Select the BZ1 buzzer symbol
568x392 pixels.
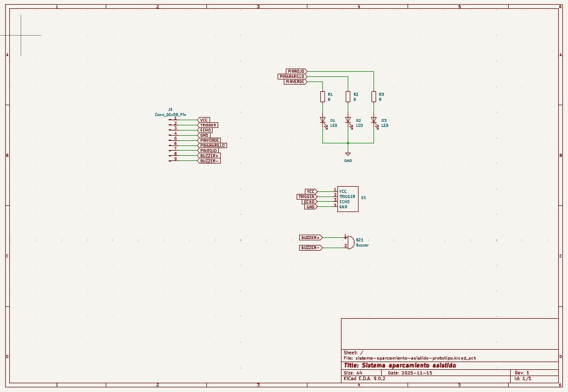tap(350, 242)
